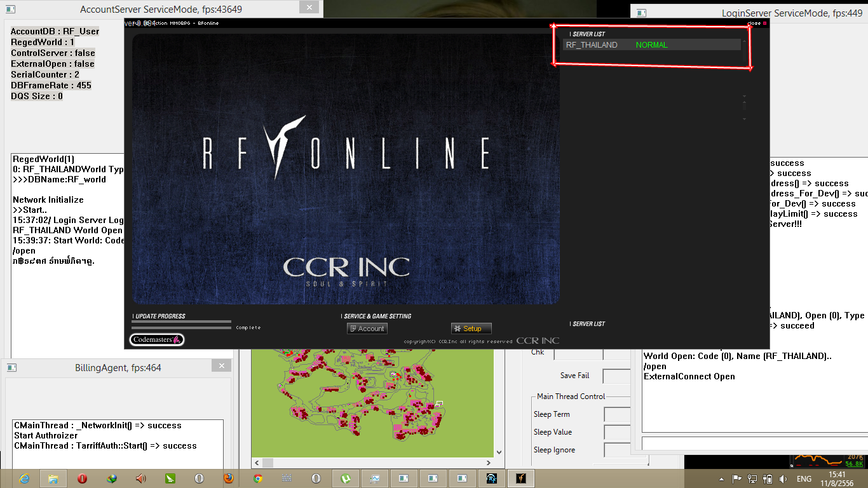Viewport: 868px width, 488px height.
Task: Open Internet Explorer from the taskbar
Action: 24,478
